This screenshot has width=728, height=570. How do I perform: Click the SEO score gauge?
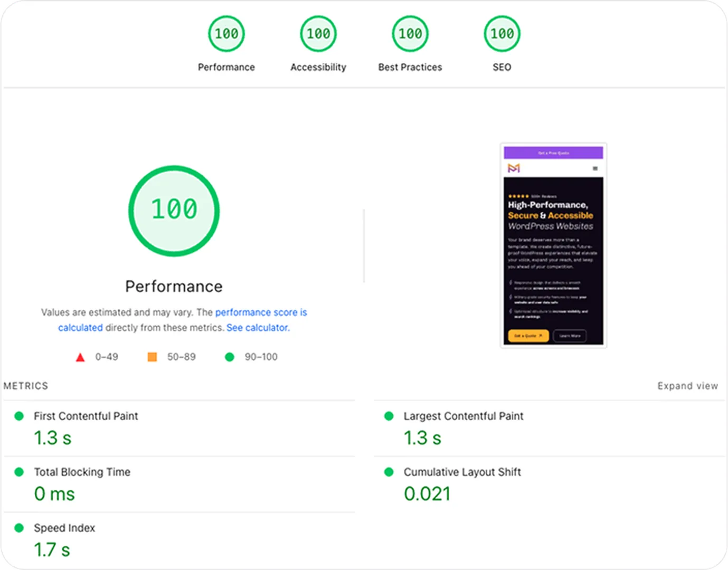tap(502, 33)
